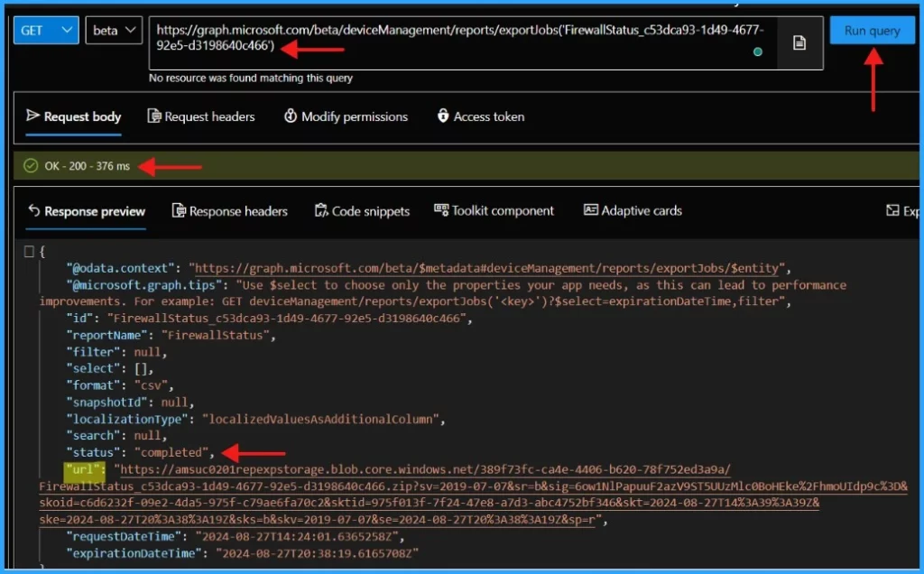Open the Request headers tab

[201, 116]
